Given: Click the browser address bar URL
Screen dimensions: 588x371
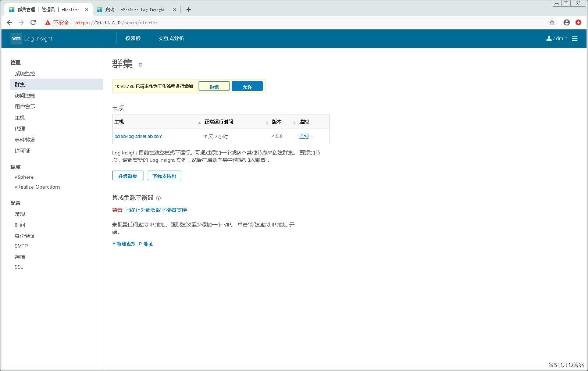Looking at the screenshot, I should tap(116, 23).
